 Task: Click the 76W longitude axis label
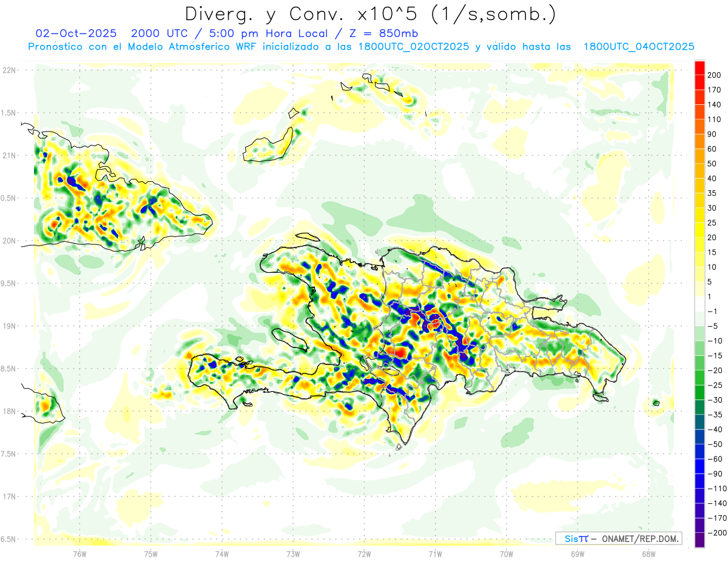tap(79, 554)
